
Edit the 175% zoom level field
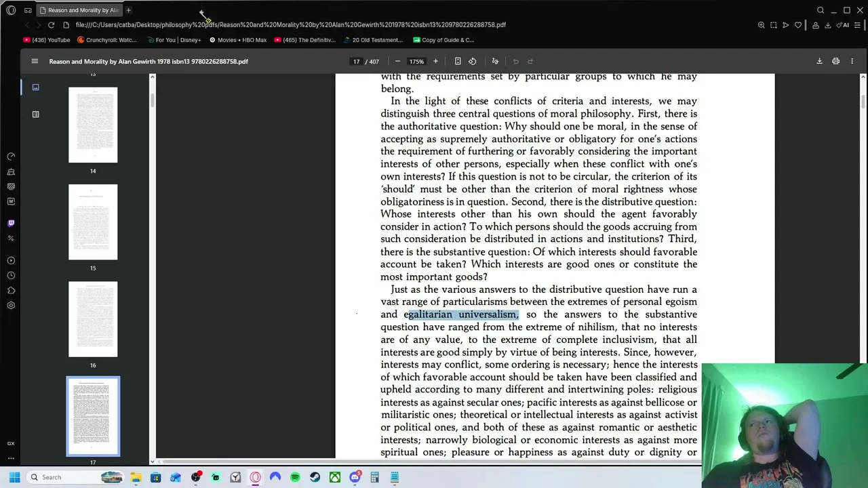[416, 61]
